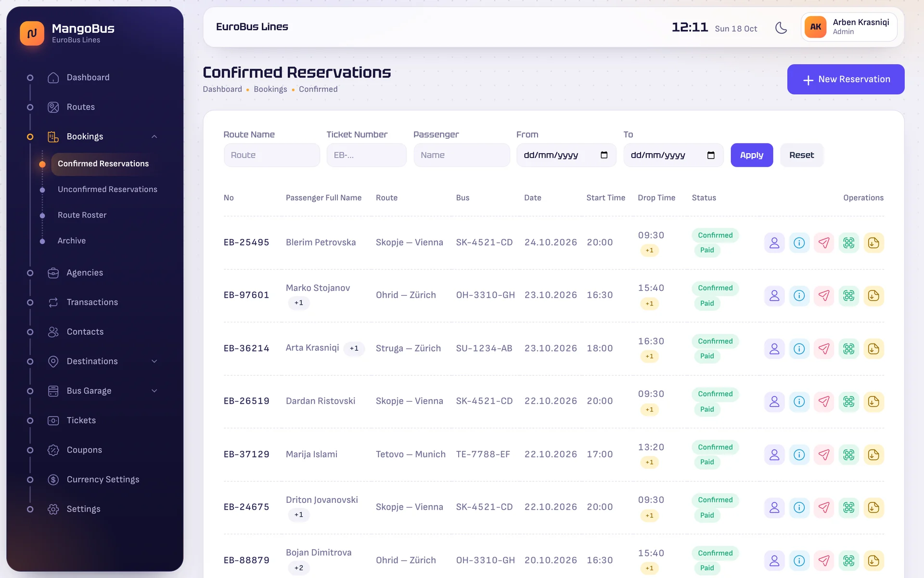The image size is (924, 578).
Task: Open Route Roster submenu item
Action: tap(82, 215)
